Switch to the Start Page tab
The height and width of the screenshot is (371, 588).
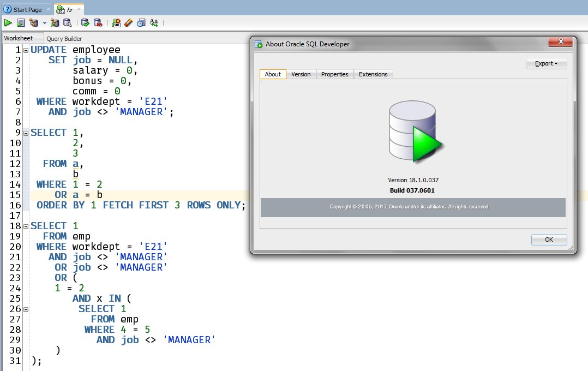pos(27,10)
